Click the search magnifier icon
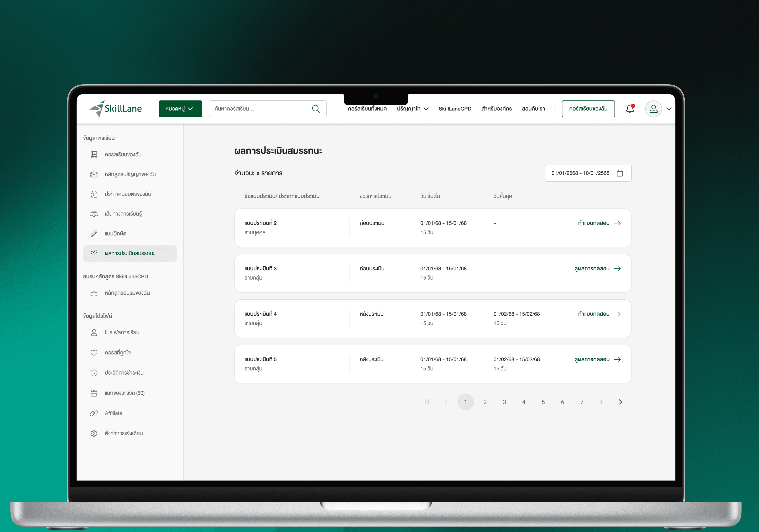The height and width of the screenshot is (532, 759). tap(316, 109)
